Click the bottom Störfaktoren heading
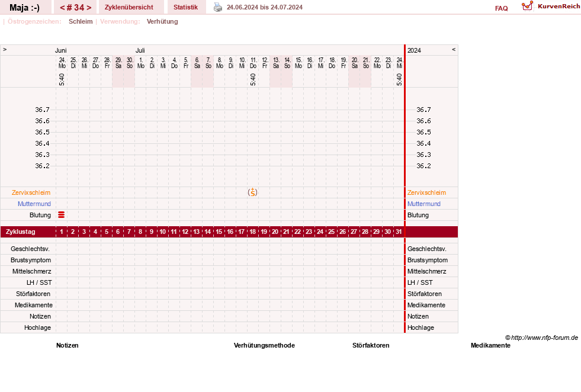The height and width of the screenshot is (392, 581). pos(371,345)
